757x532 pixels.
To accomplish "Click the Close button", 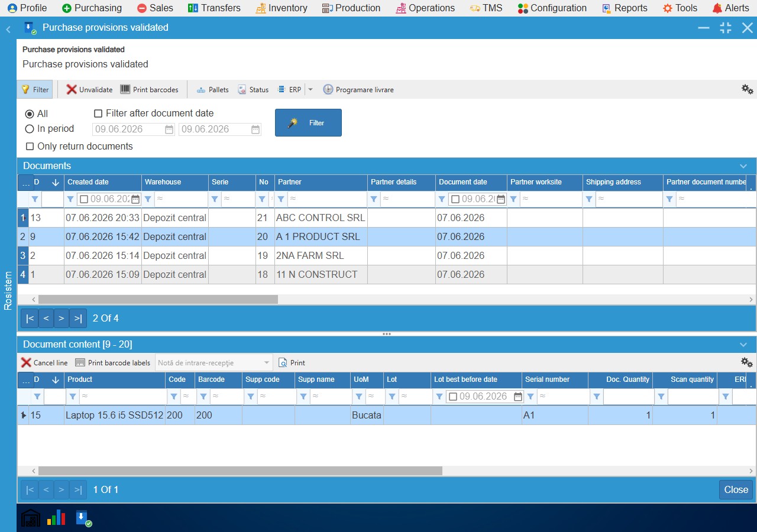I will pos(736,489).
